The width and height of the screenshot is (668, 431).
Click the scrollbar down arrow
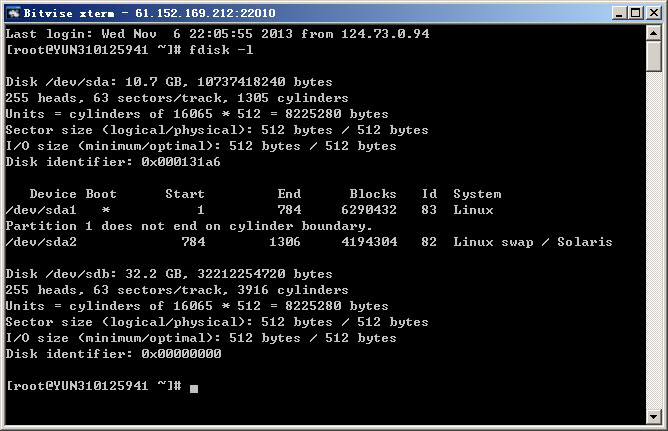click(654, 417)
